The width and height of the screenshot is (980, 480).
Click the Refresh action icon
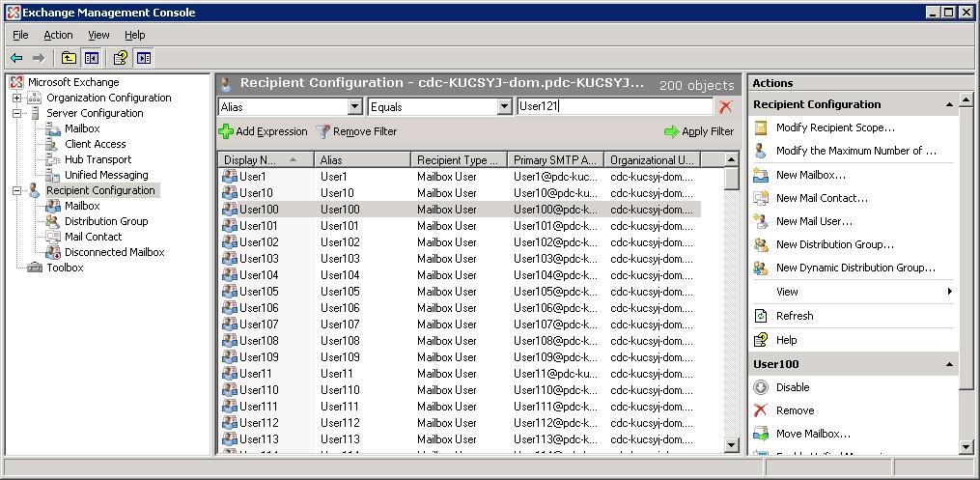click(x=761, y=316)
